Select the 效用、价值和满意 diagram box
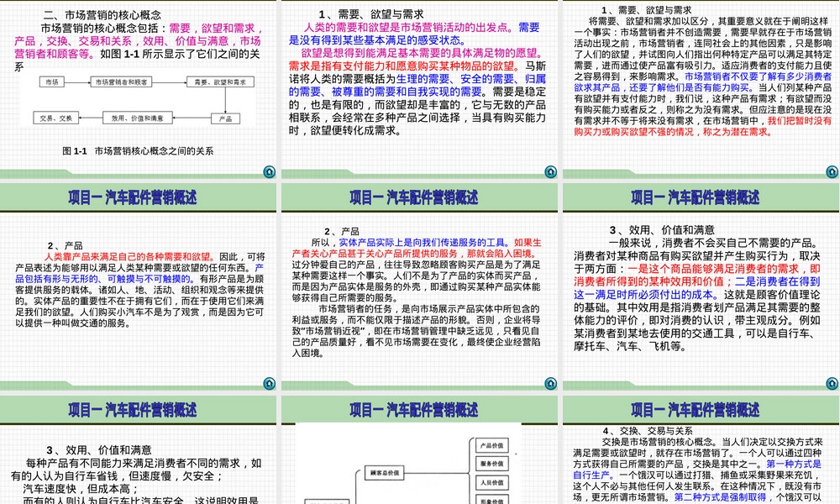 tap(138, 118)
